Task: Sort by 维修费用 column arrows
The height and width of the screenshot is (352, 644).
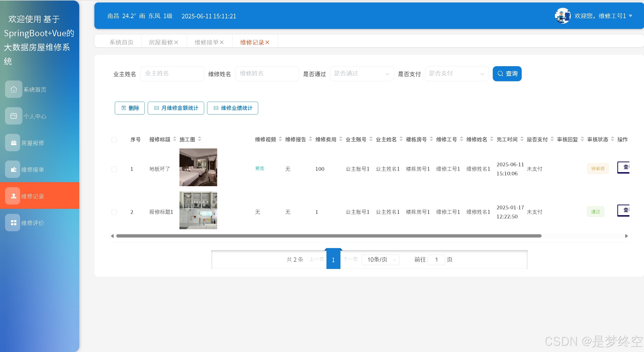Action: [341, 139]
